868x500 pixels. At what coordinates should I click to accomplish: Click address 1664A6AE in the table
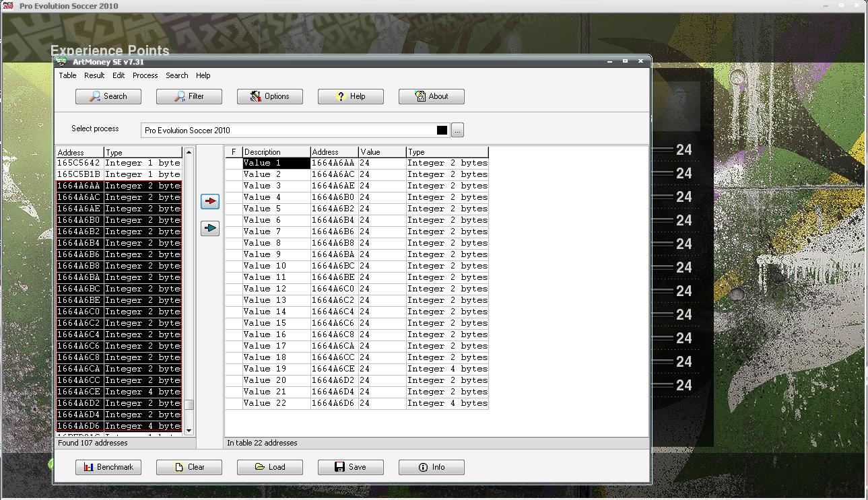334,186
